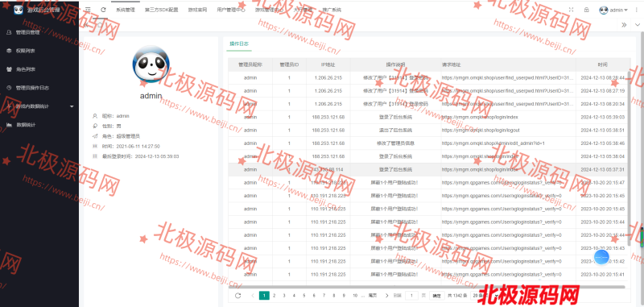Viewport: 644px width, 307px height.
Task: Click the 管理员管理 sidebar icon
Action: point(9,32)
